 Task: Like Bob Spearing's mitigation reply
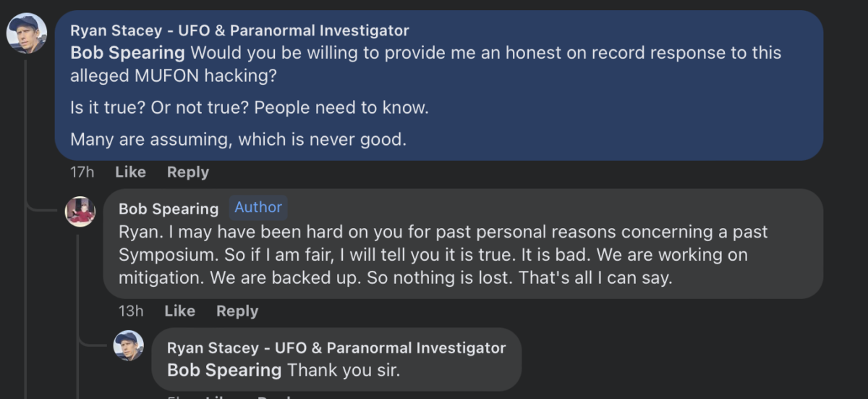coord(179,311)
